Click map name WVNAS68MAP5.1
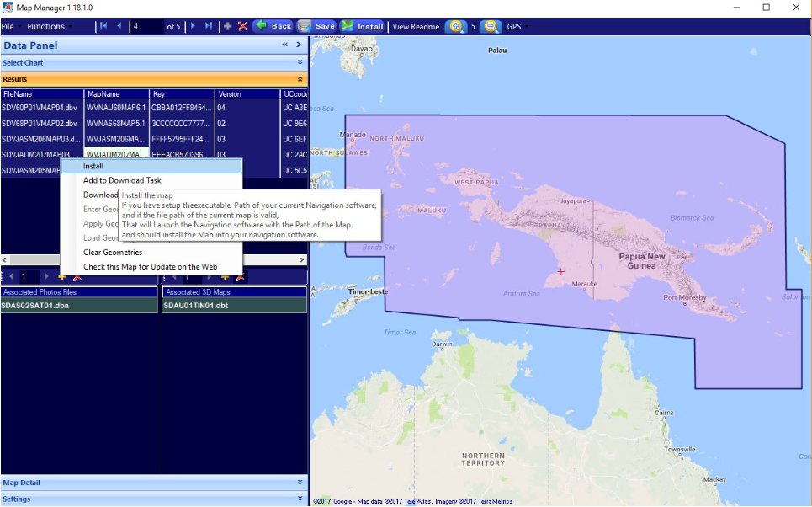 tap(116, 123)
